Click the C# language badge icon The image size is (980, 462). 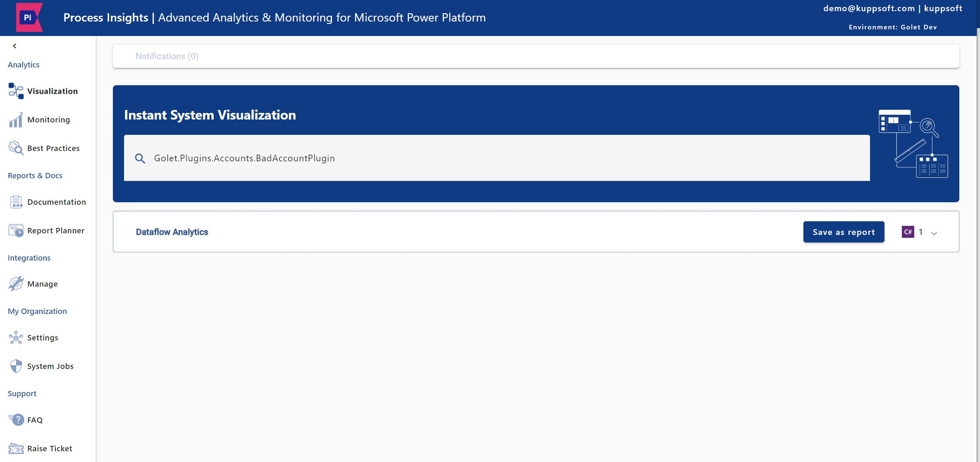[908, 232]
